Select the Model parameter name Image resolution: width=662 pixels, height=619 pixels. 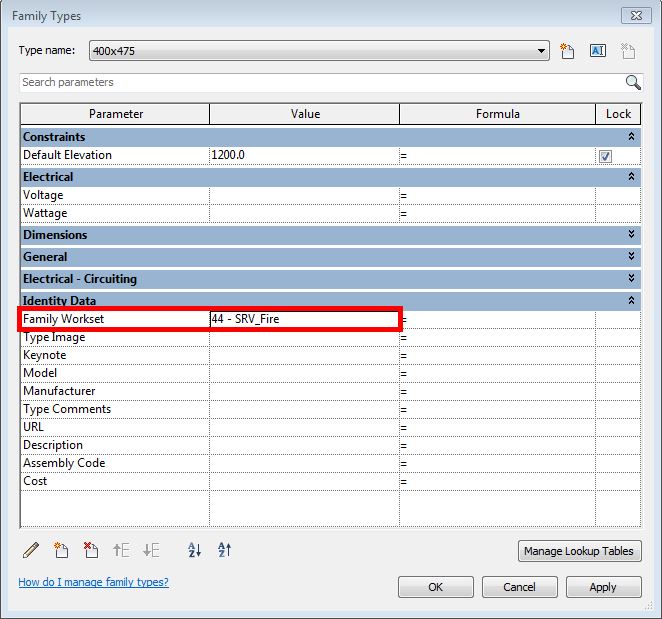40,373
